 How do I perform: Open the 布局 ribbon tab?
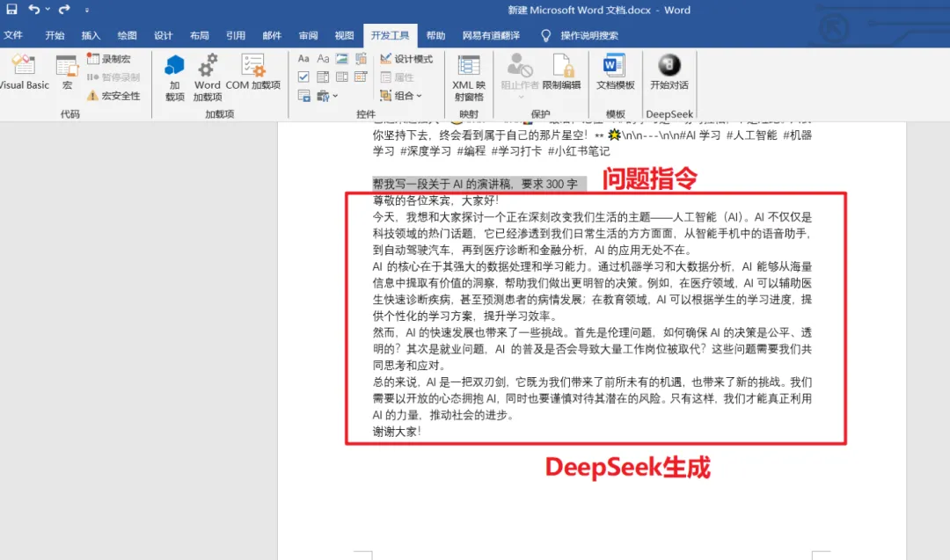click(200, 36)
